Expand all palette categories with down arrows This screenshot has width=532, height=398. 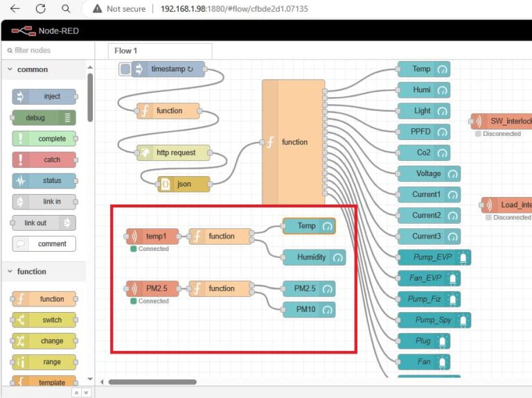[x=86, y=392]
